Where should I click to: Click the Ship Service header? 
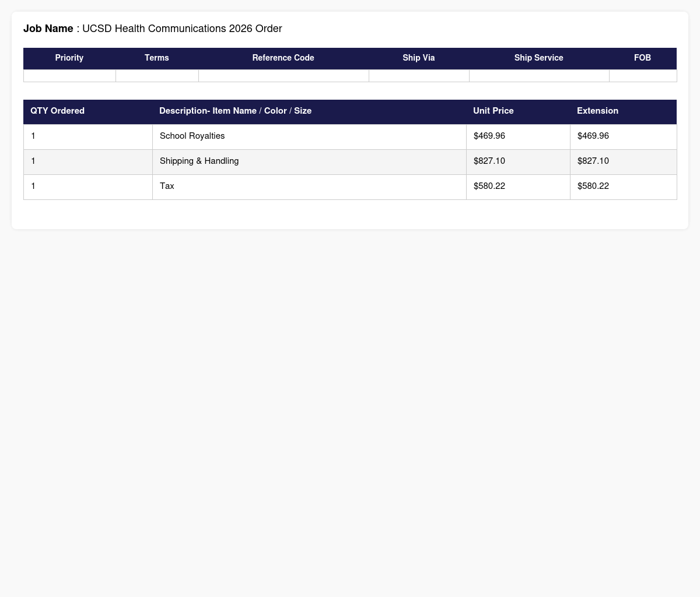tap(539, 58)
